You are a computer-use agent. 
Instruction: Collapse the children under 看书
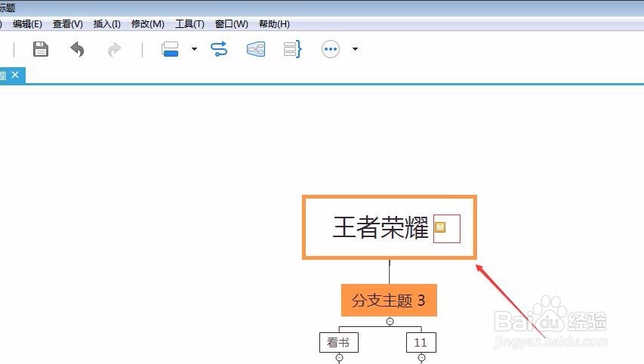[339, 358]
